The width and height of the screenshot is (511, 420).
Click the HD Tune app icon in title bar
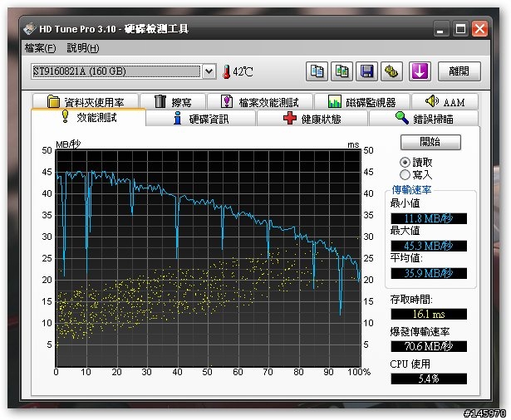tap(29, 29)
